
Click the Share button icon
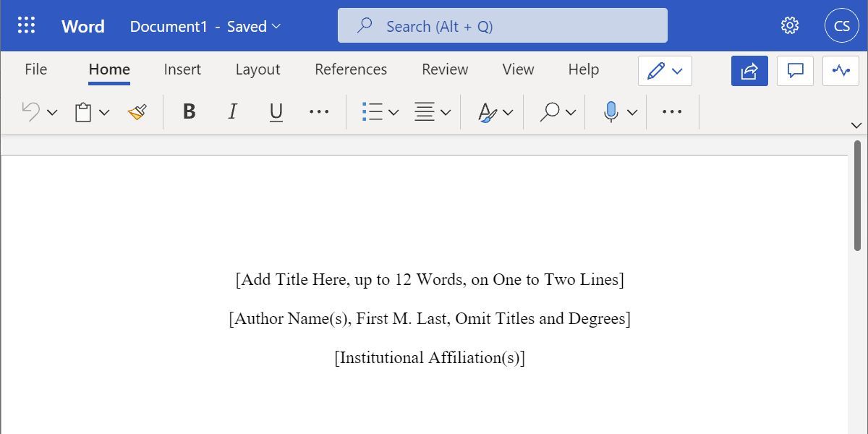coord(749,71)
